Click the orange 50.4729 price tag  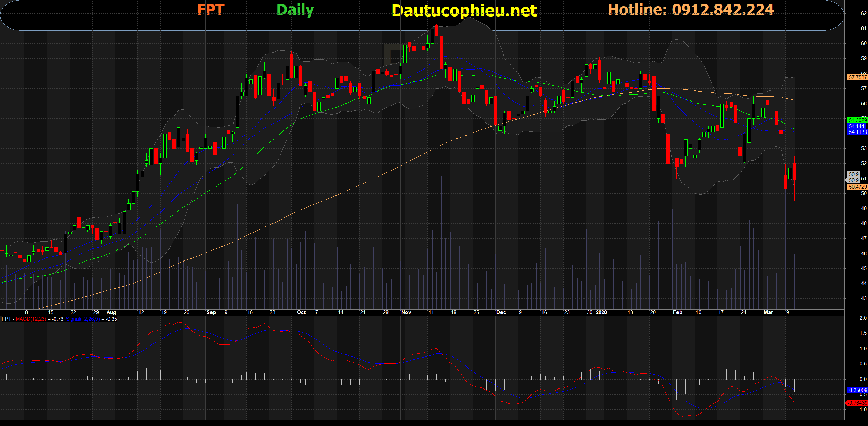(857, 187)
